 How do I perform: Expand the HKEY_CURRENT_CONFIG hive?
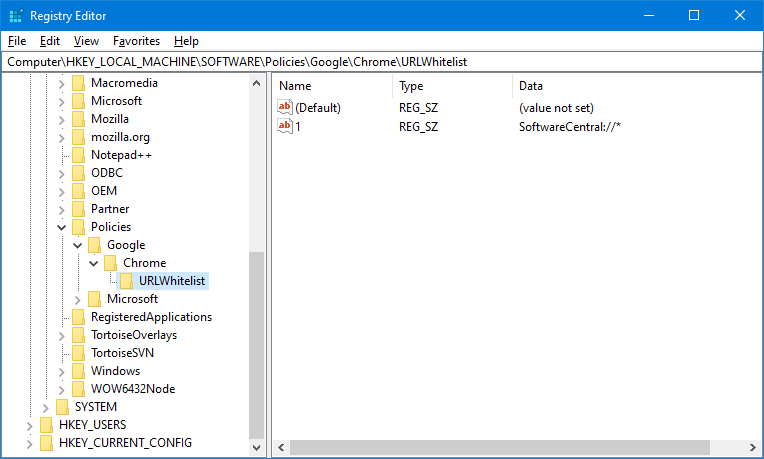[30, 443]
